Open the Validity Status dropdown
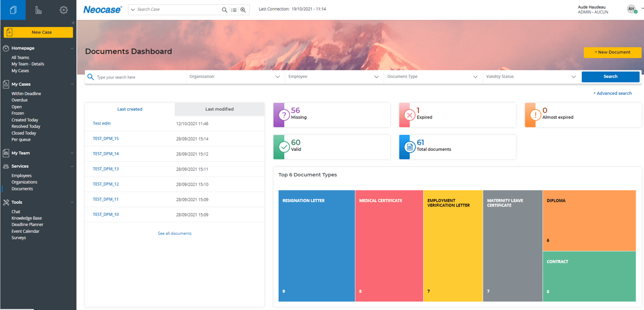The height and width of the screenshot is (310, 644). [x=530, y=76]
